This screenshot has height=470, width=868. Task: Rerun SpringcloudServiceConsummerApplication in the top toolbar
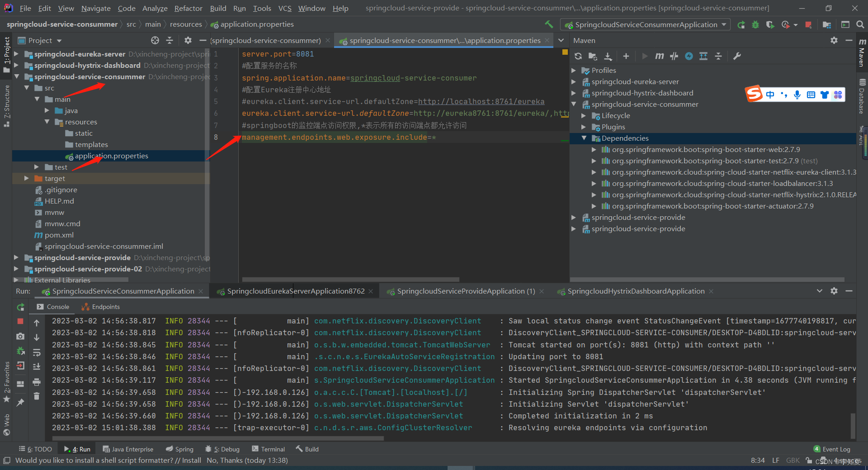click(x=741, y=25)
